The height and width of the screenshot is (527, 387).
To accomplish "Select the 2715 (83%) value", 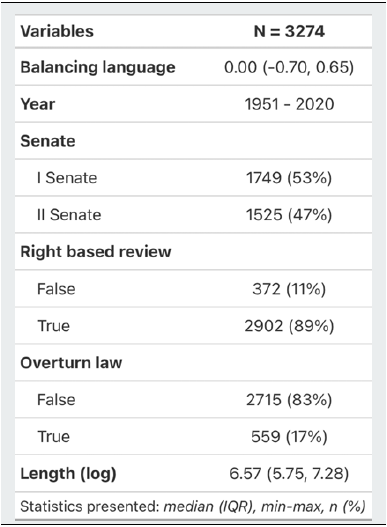I will (289, 400).
